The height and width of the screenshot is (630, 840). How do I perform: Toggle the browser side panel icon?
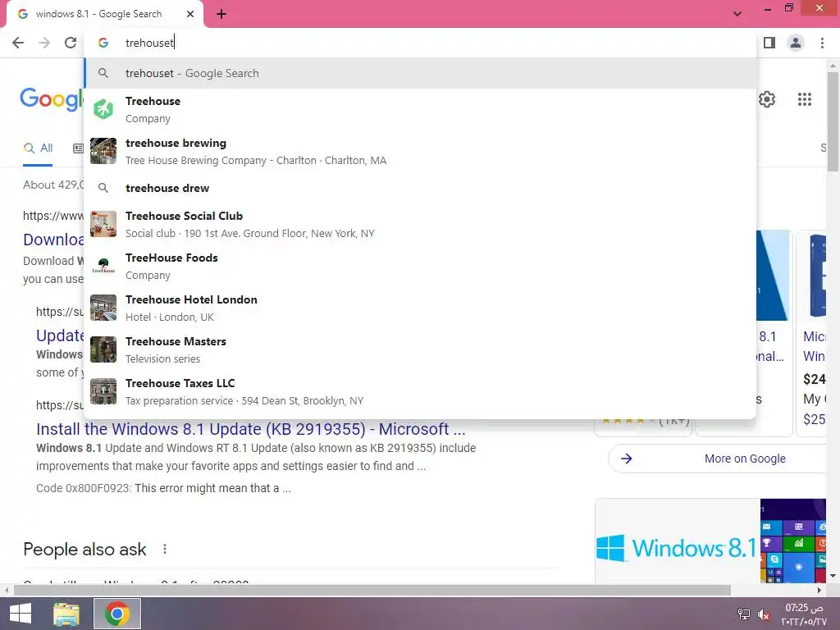point(769,43)
